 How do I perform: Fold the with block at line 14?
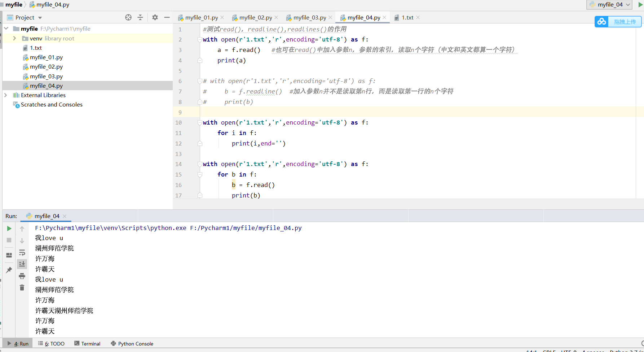pyautogui.click(x=200, y=164)
